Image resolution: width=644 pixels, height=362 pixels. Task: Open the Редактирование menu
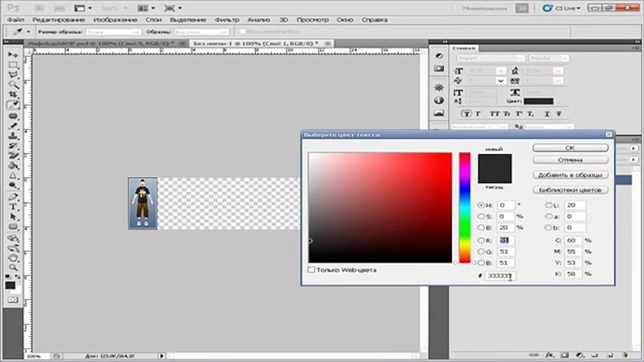[x=58, y=20]
